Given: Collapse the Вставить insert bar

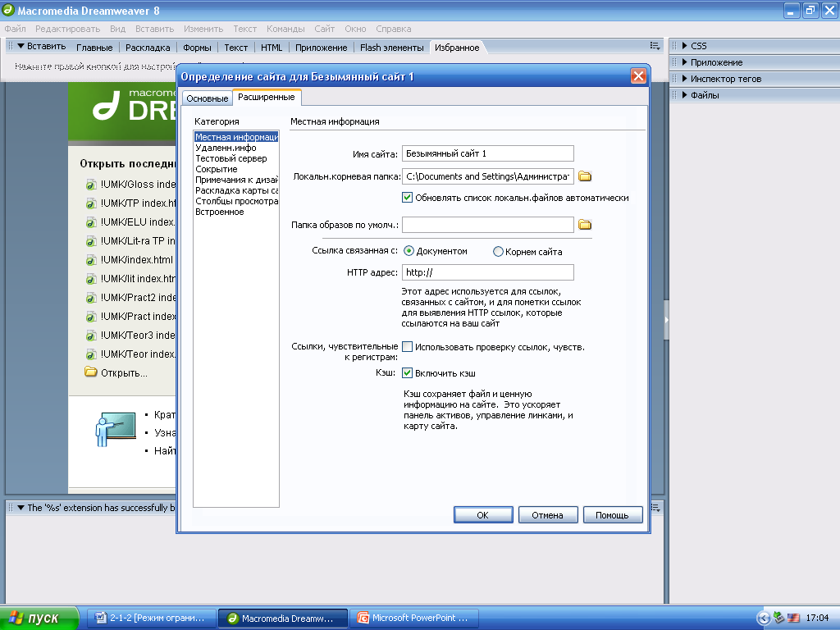Looking at the screenshot, I should [21, 46].
